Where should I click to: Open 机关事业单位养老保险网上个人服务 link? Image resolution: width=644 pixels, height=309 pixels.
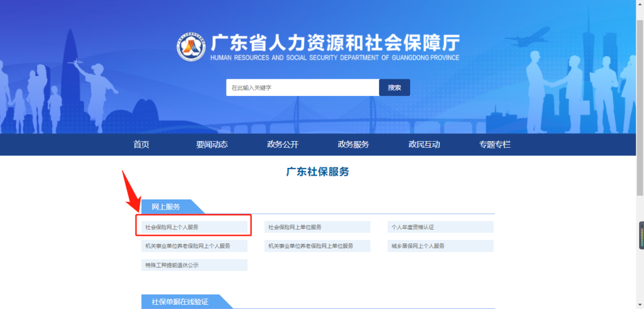pos(194,246)
